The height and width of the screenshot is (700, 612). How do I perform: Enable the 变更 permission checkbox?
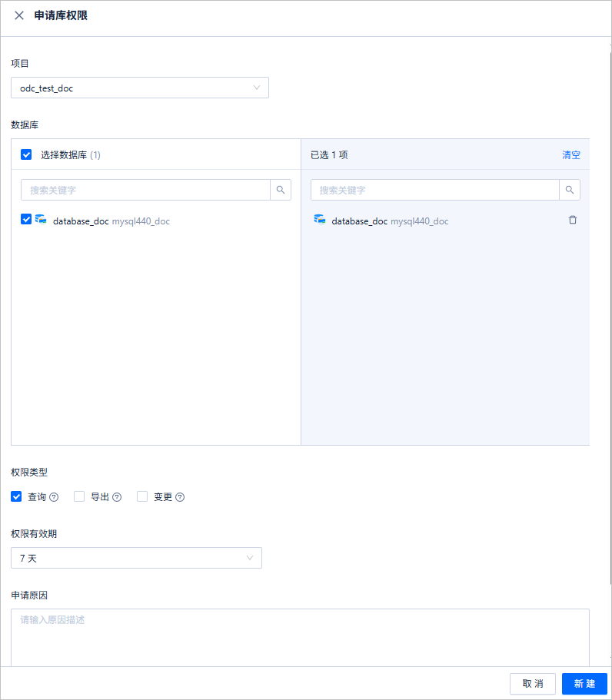click(x=142, y=496)
